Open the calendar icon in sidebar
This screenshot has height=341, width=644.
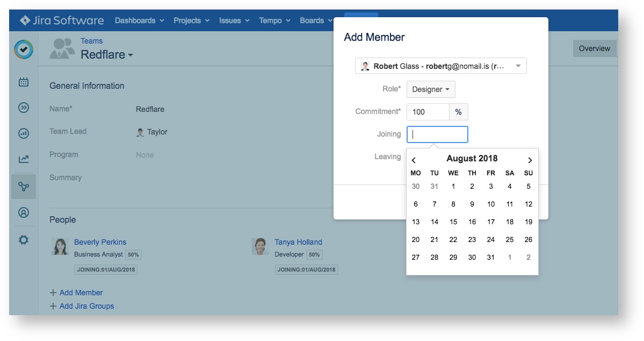(x=24, y=82)
